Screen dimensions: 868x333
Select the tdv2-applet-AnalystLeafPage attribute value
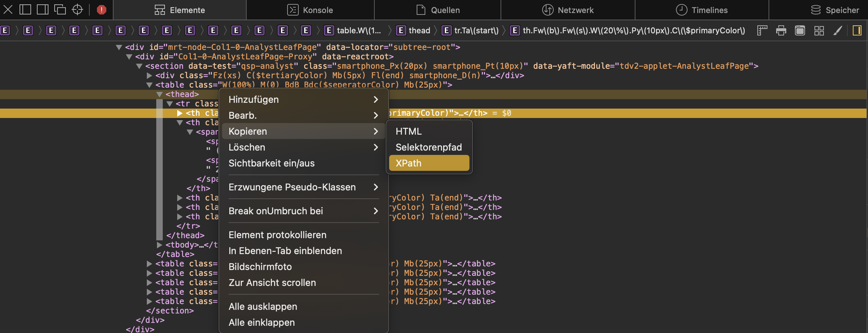point(684,66)
